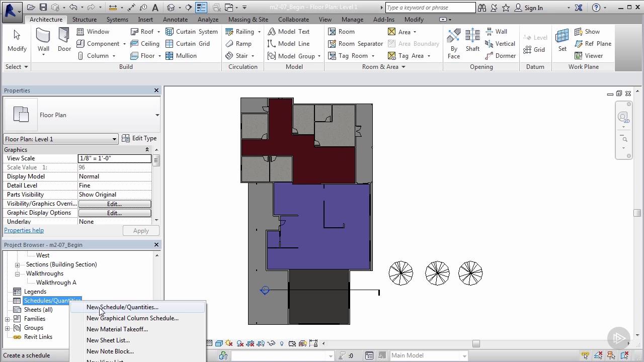Screen dimensions: 644x362
Task: Click the navigation bar 2D wheel icon
Action: [x=624, y=118]
